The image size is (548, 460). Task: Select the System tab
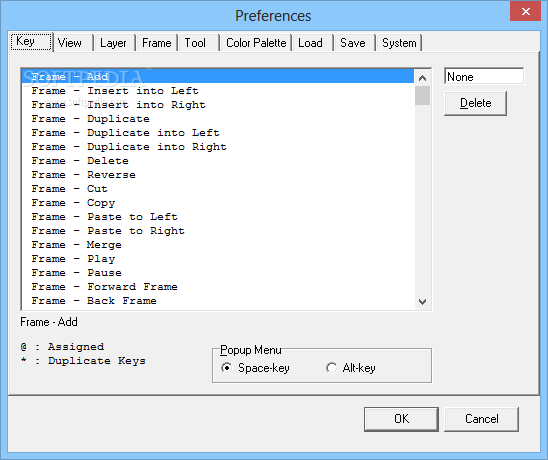tap(399, 43)
